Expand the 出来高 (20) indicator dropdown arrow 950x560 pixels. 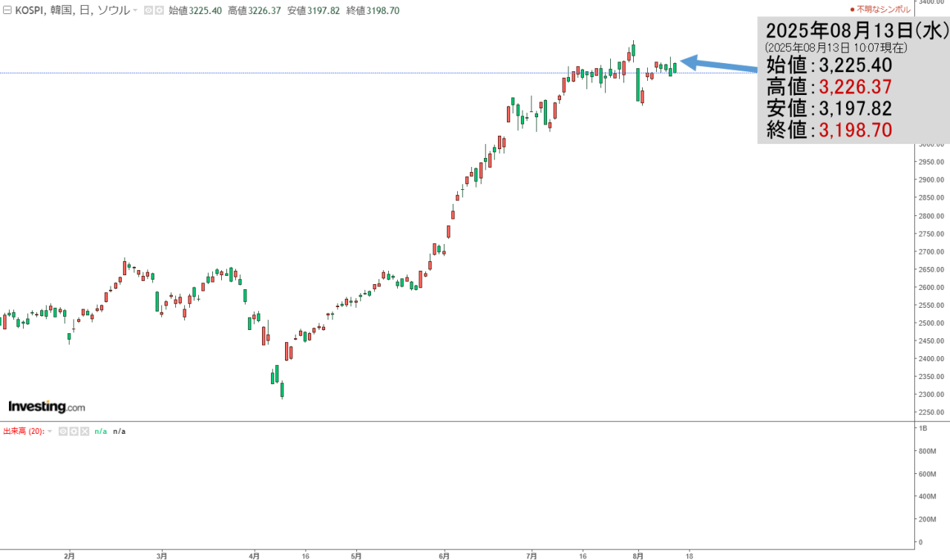[50, 431]
